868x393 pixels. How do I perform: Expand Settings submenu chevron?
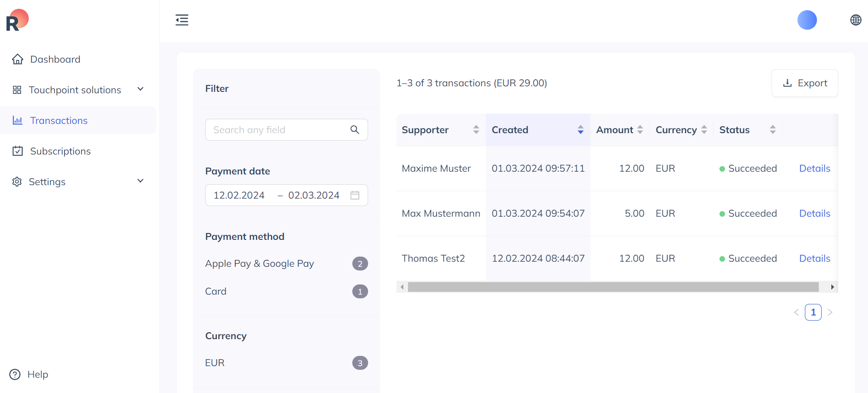141,181
